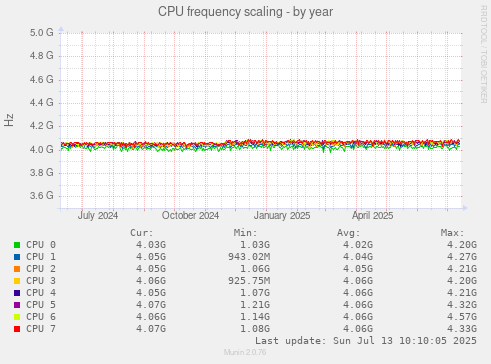Click the '4.6 G' y-axis label

(x=41, y=79)
